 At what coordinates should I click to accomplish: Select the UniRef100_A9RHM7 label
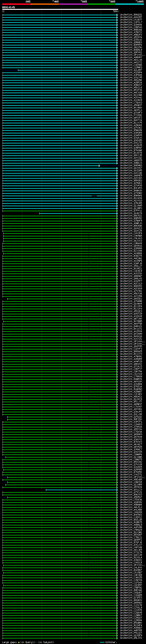point(131,58)
